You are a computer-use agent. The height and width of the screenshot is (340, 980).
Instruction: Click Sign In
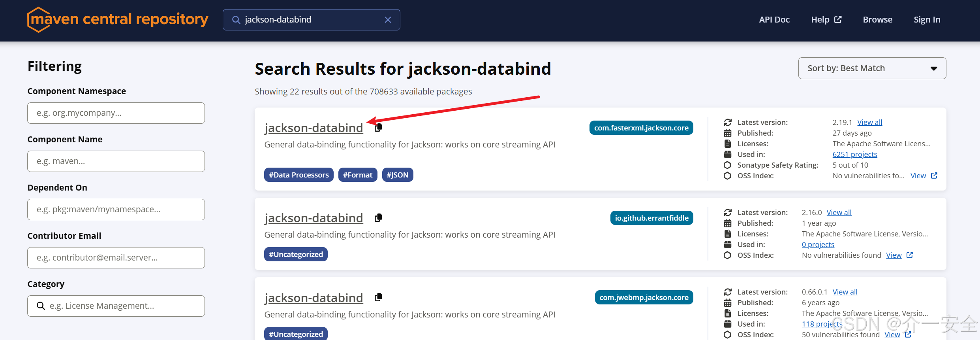pos(927,20)
